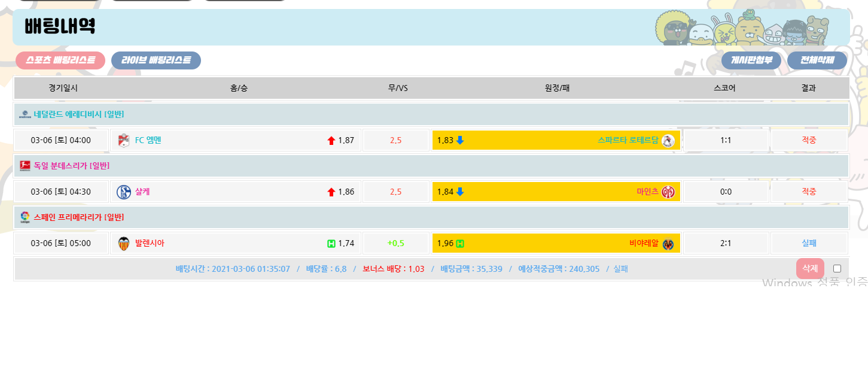Click the Valencia club crest icon

pyautogui.click(x=124, y=244)
